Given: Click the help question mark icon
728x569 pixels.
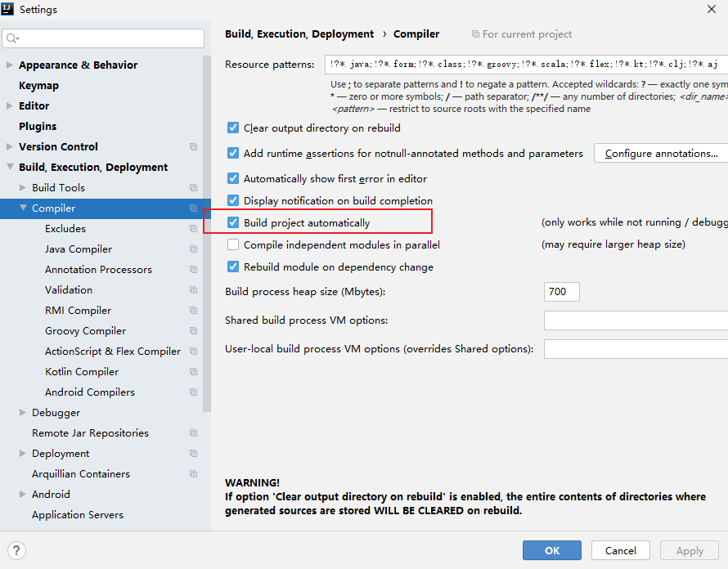Looking at the screenshot, I should [x=16, y=551].
